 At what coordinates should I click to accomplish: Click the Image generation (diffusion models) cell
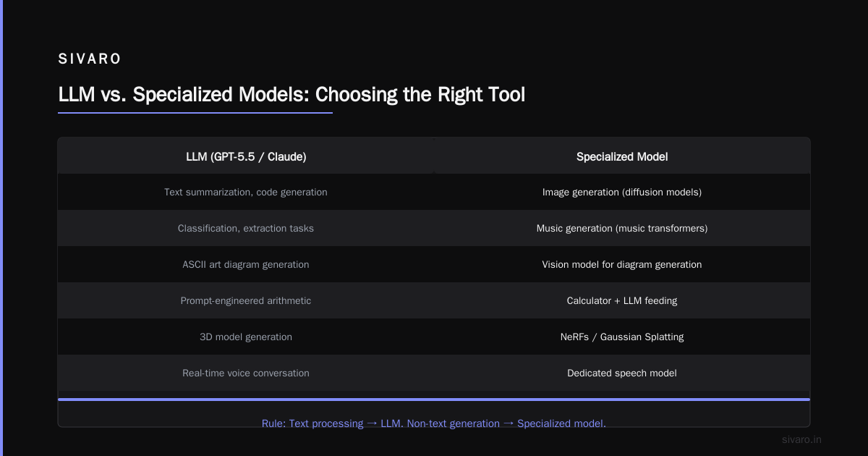[x=622, y=192]
